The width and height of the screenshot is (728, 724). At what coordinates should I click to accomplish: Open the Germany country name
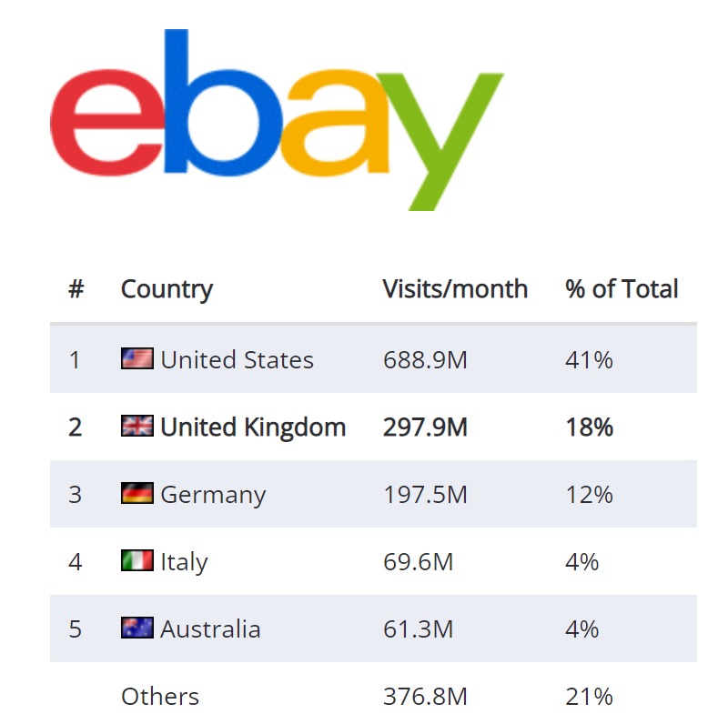point(213,495)
